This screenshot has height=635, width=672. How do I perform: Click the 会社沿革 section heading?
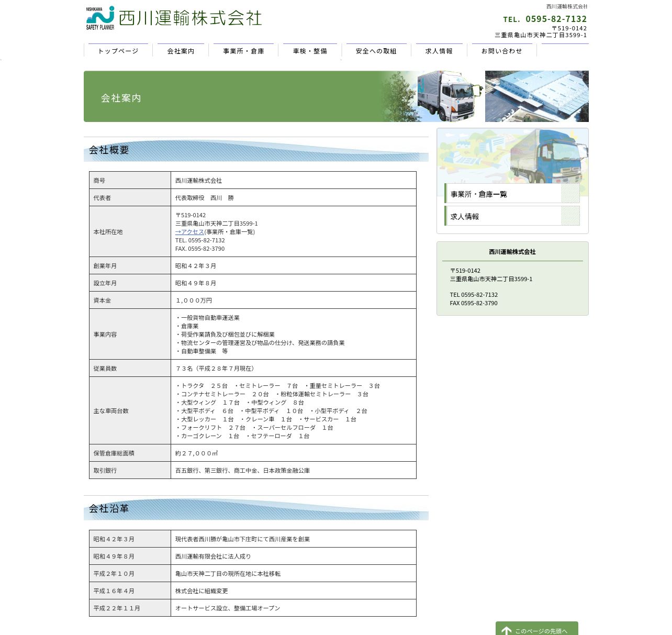coord(109,509)
